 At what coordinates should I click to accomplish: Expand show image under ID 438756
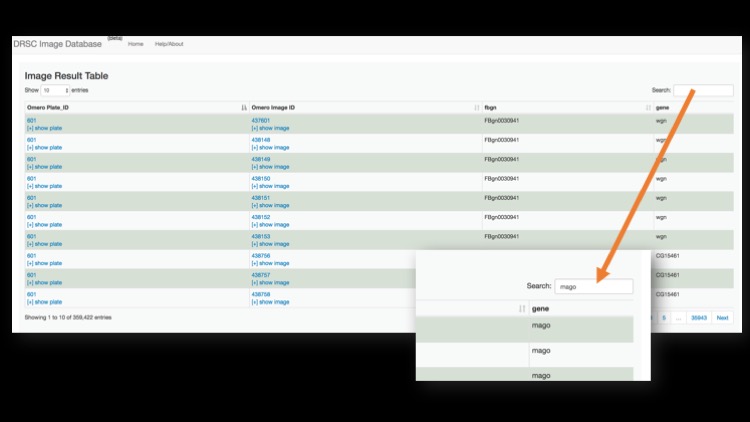click(270, 263)
